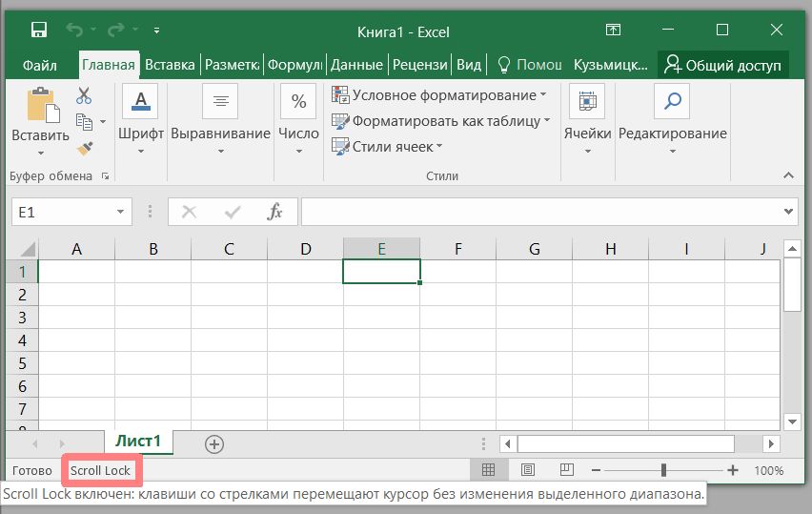Click the horizontal scrollbar right arrow

point(771,444)
